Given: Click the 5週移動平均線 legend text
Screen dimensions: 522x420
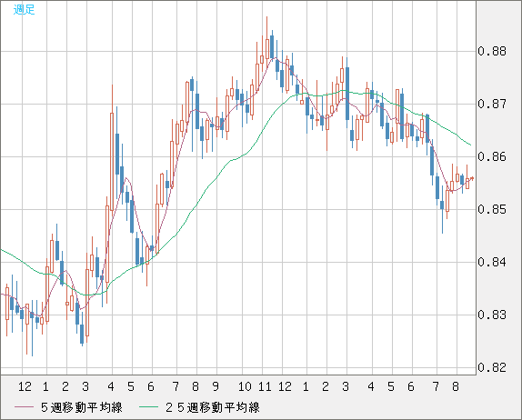Looking at the screenshot, I should tap(82, 407).
